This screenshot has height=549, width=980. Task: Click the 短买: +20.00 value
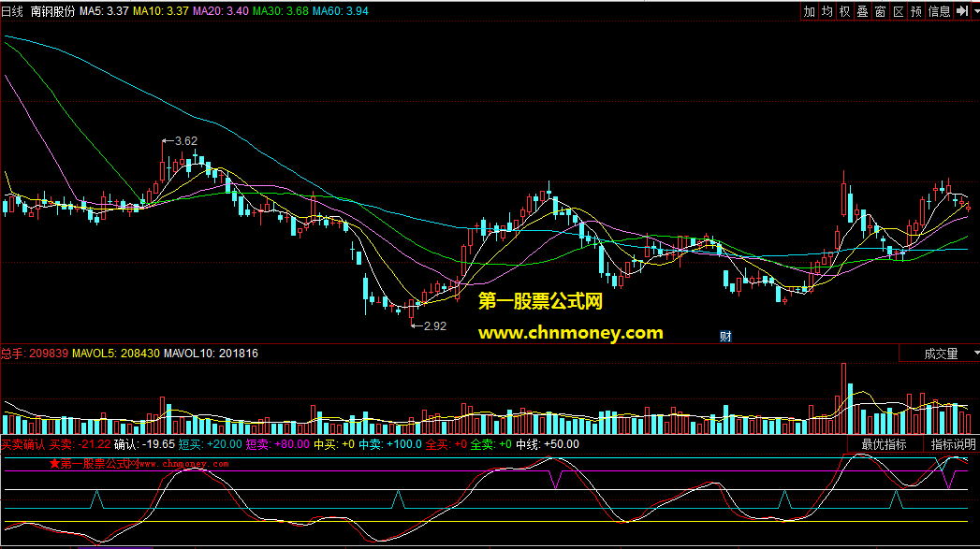(x=210, y=444)
